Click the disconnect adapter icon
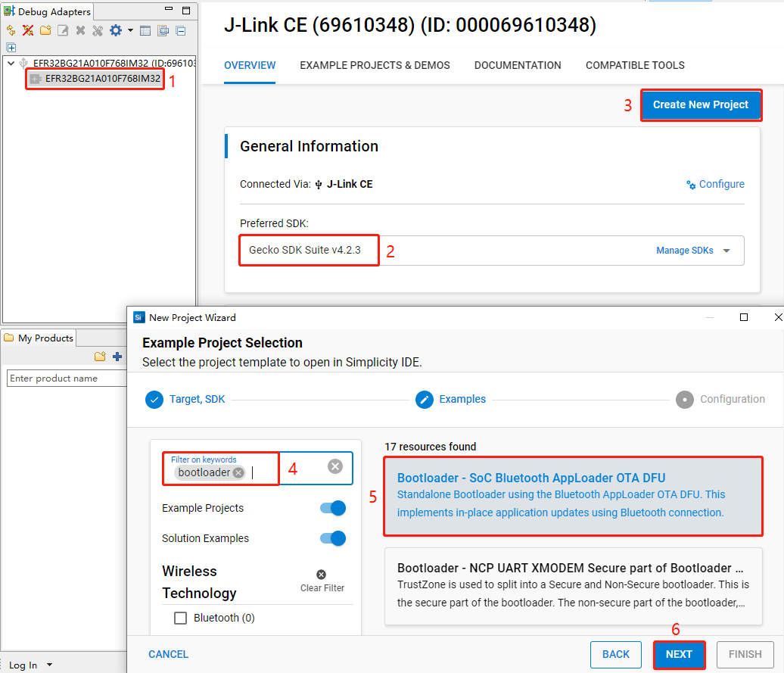This screenshot has width=784, height=673. [27, 30]
